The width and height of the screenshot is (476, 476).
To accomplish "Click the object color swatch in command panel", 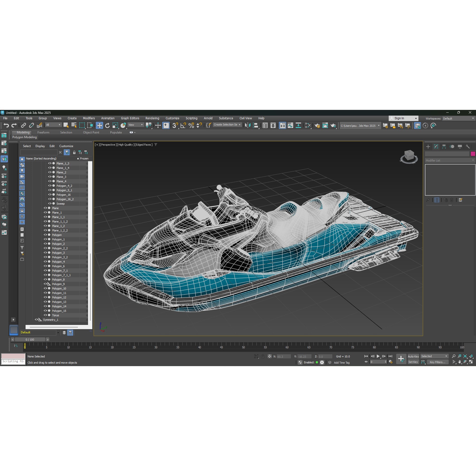I will (x=473, y=154).
